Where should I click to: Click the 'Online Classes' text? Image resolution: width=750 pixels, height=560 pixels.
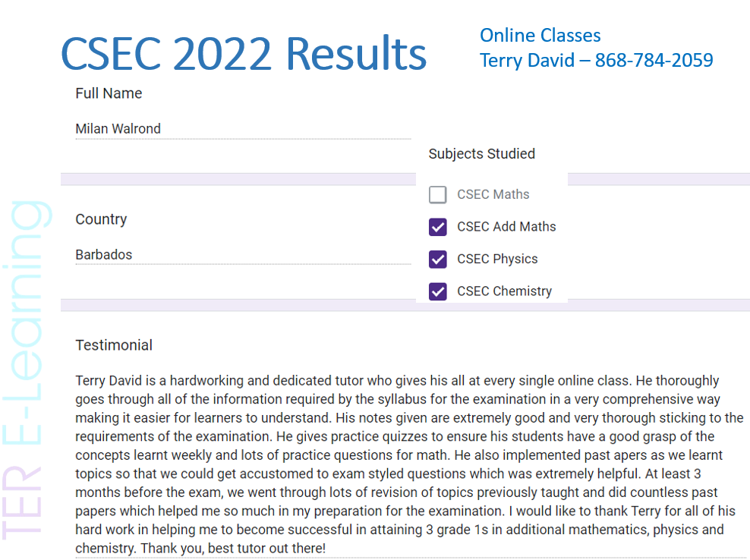coord(540,36)
